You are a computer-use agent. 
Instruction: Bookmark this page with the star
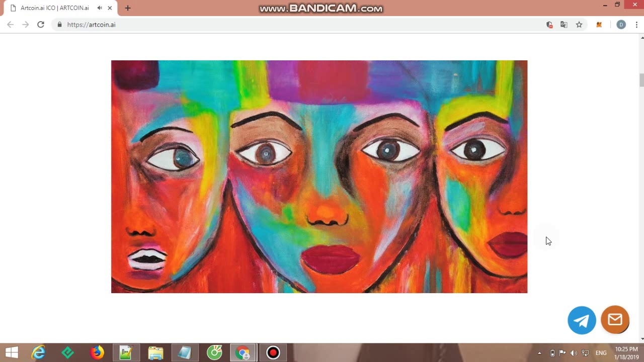coord(579,25)
